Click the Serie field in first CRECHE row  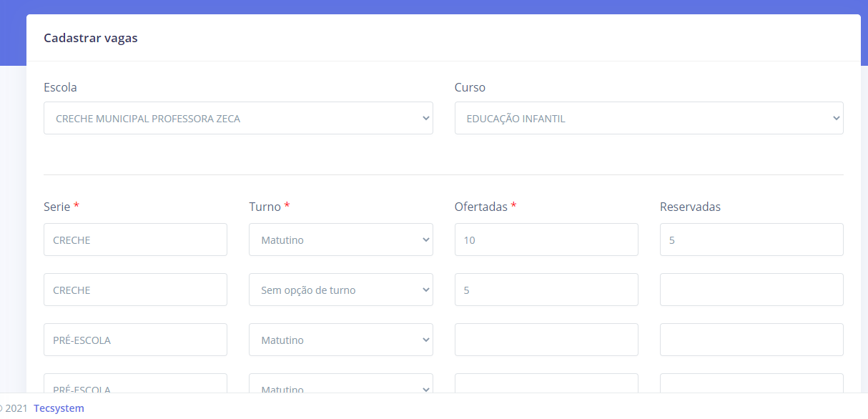pos(135,240)
